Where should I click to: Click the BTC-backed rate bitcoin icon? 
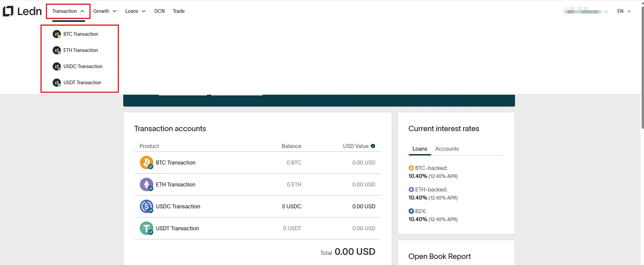coord(411,168)
